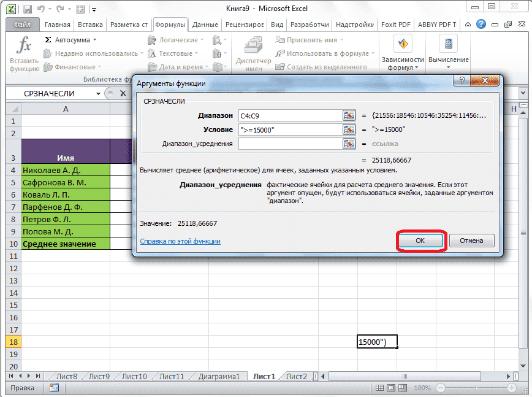The image size is (532, 397).
Task: Open the Диспетчер имен
Action: click(x=254, y=52)
